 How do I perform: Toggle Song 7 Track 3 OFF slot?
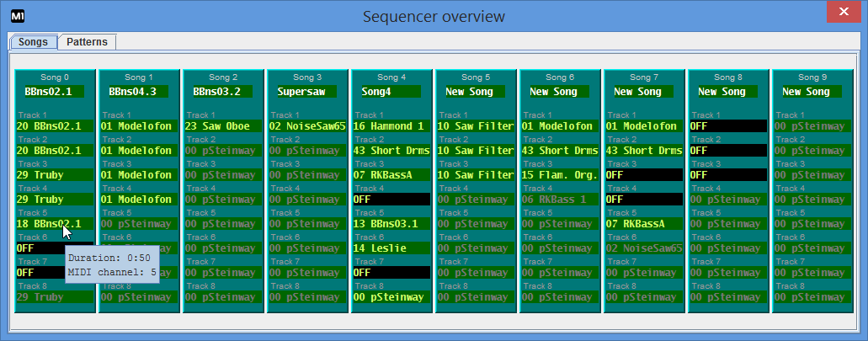[x=644, y=175]
